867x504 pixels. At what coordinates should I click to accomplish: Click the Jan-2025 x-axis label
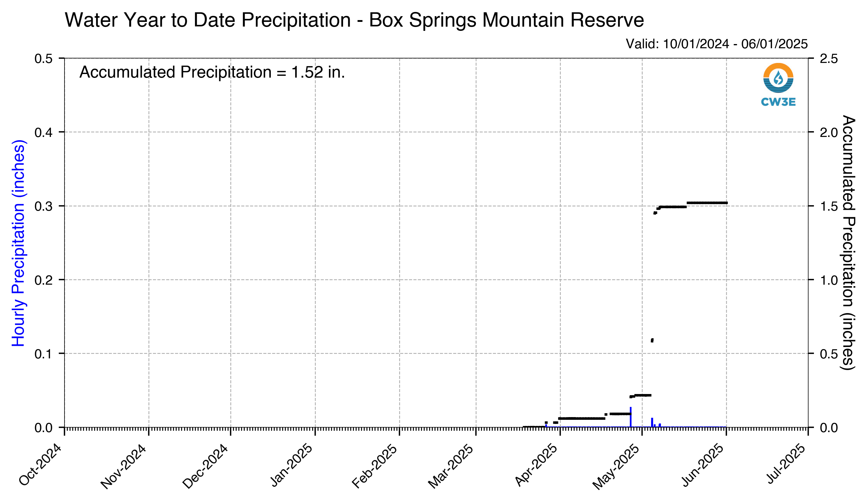pos(292,465)
